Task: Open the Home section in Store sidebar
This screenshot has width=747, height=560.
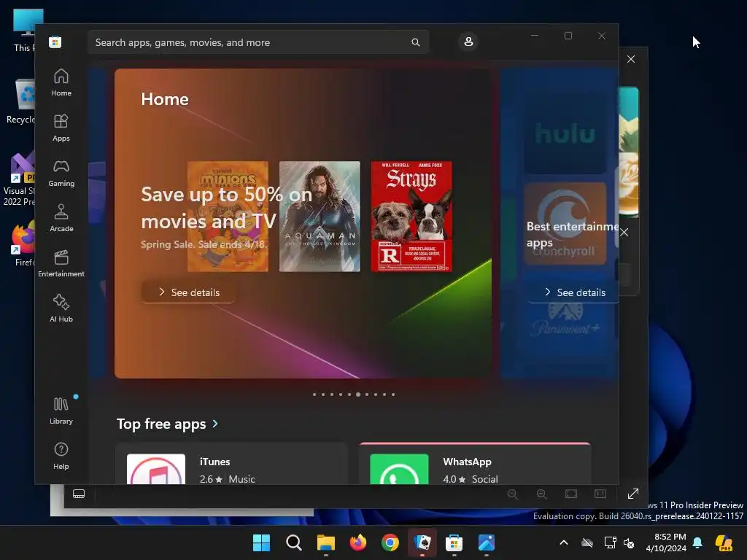Action: tap(61, 83)
